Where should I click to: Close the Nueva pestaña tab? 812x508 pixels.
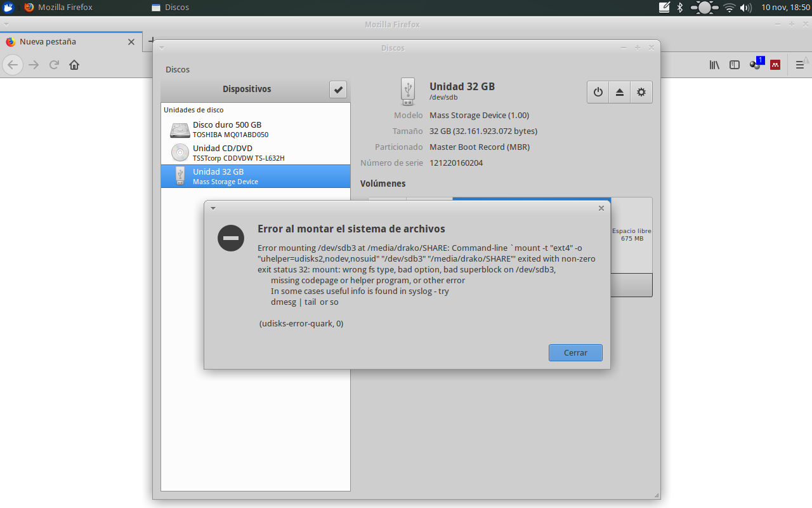[131, 42]
